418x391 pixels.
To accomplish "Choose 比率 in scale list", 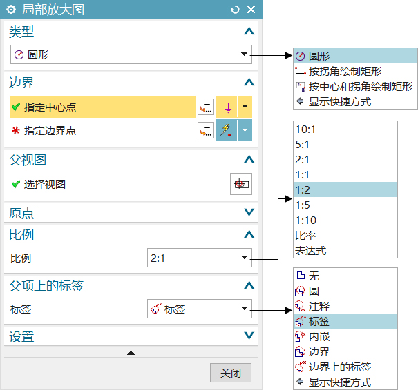I will pos(345,235).
